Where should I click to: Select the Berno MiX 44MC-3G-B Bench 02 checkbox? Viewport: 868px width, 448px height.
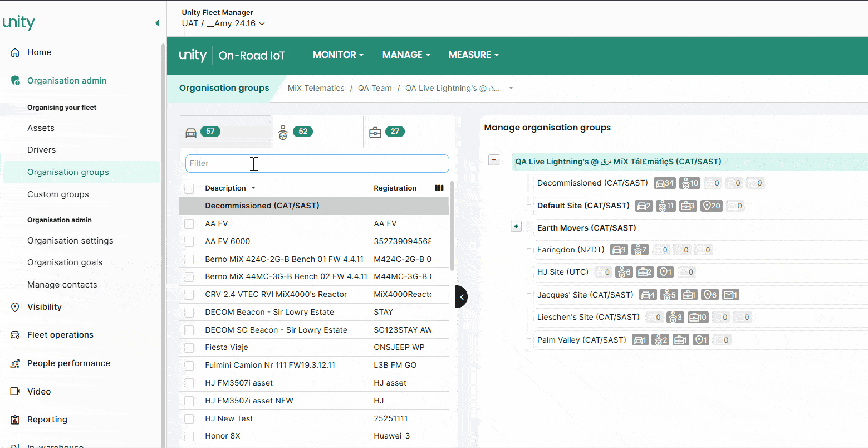tap(189, 277)
